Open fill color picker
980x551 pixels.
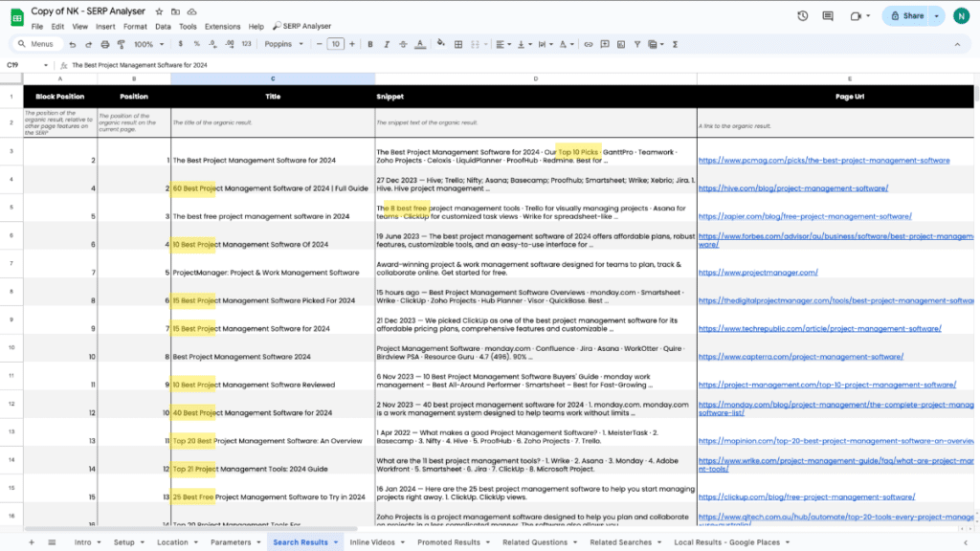(441, 44)
